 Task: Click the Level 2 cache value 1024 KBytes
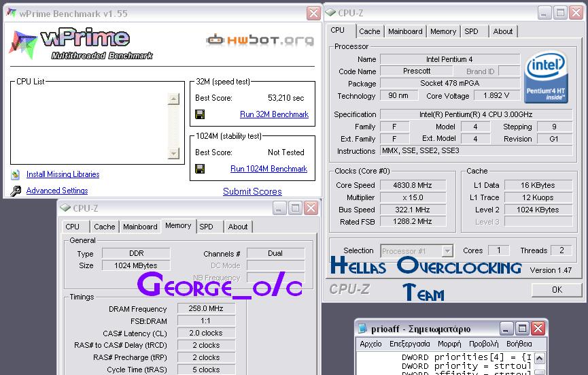(x=538, y=210)
